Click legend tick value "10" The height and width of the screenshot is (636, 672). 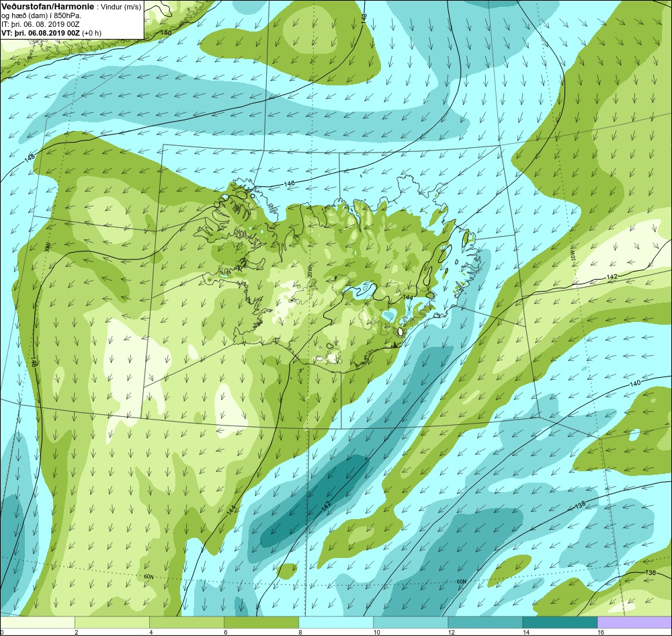(x=376, y=632)
